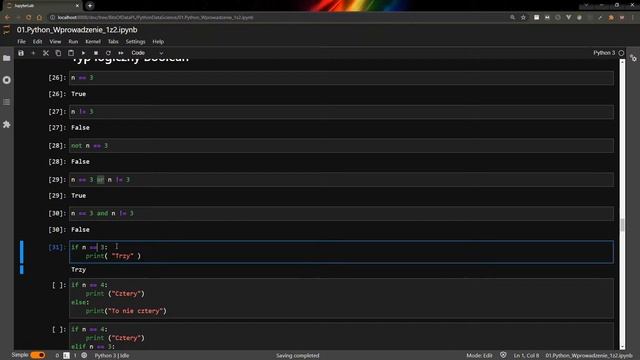Save the notebook with the disk icon
640x360 pixels.
(x=21, y=53)
